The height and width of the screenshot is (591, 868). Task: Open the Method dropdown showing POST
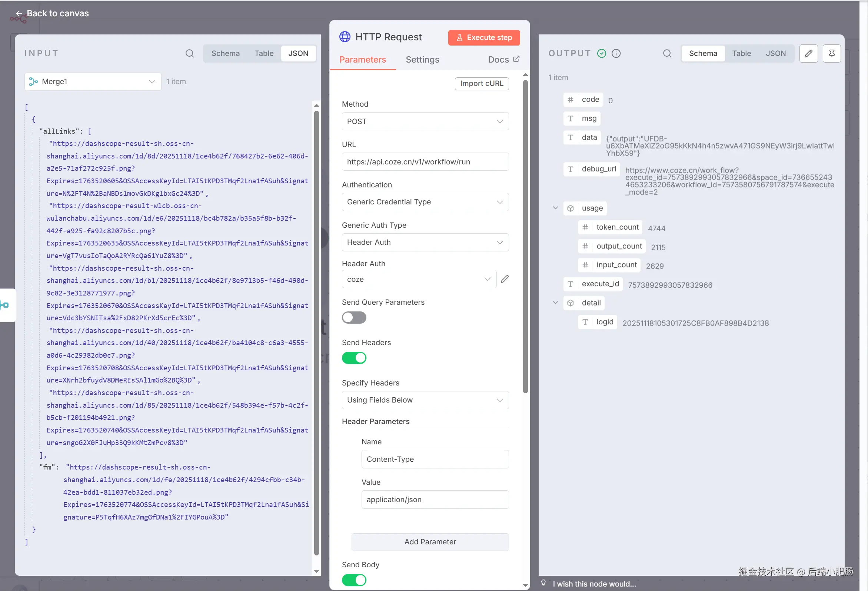[425, 121]
